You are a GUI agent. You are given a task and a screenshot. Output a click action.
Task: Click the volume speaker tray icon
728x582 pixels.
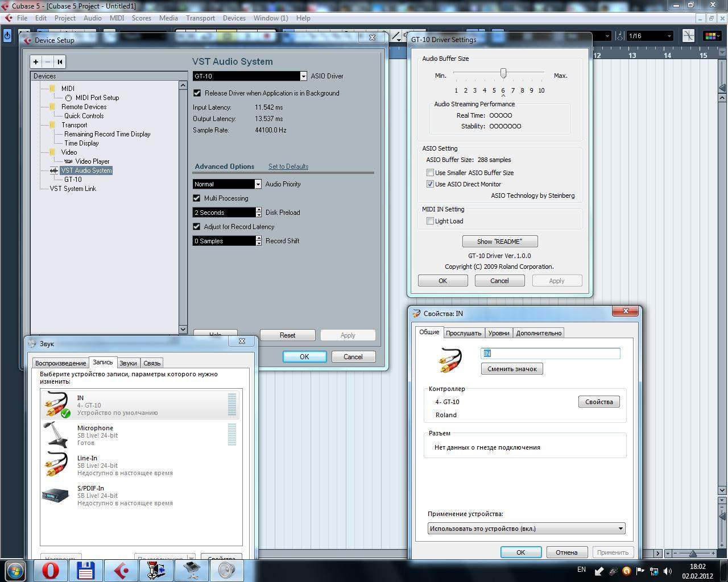pyautogui.click(x=668, y=571)
